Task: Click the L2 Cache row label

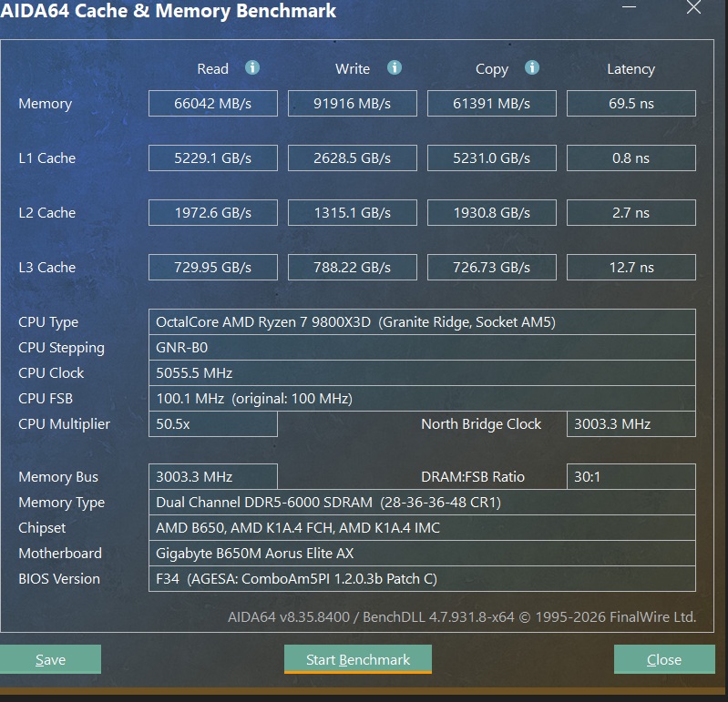Action: tap(46, 213)
